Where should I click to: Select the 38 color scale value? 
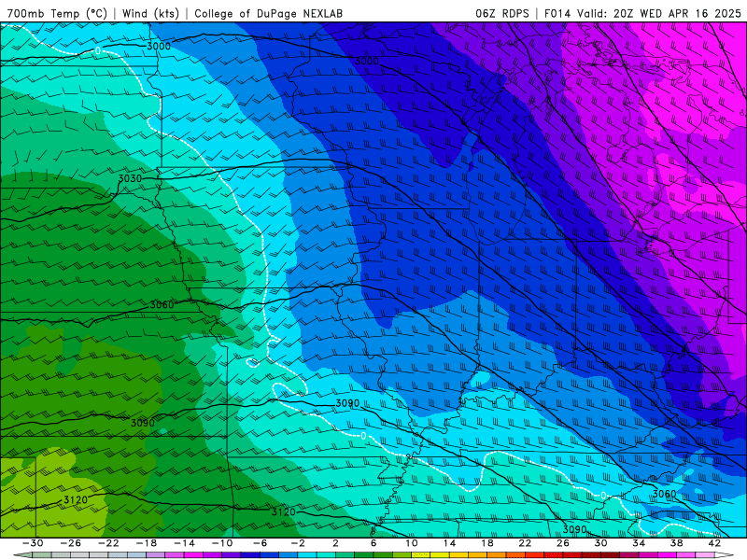(x=676, y=543)
